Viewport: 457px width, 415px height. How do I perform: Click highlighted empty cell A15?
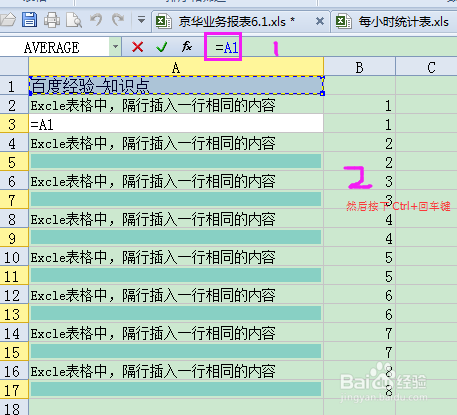176,352
